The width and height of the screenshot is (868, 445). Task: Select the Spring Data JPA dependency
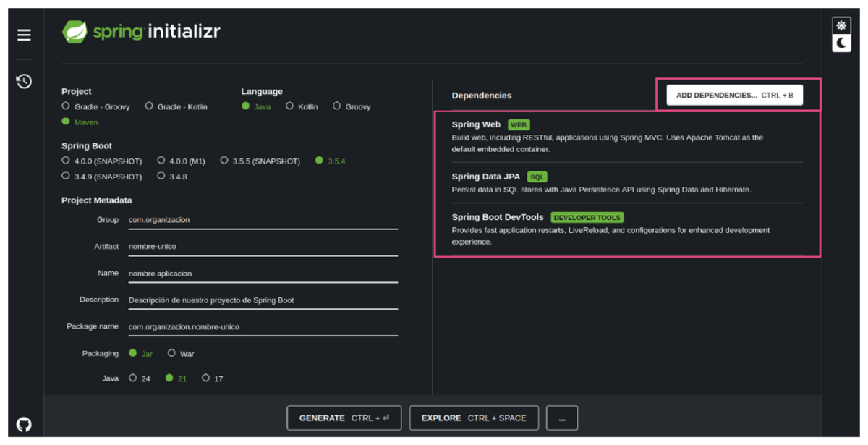[627, 183]
